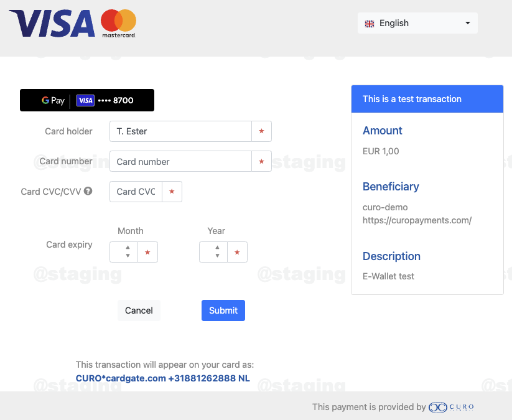Click the UK flag language icon

coord(370,24)
